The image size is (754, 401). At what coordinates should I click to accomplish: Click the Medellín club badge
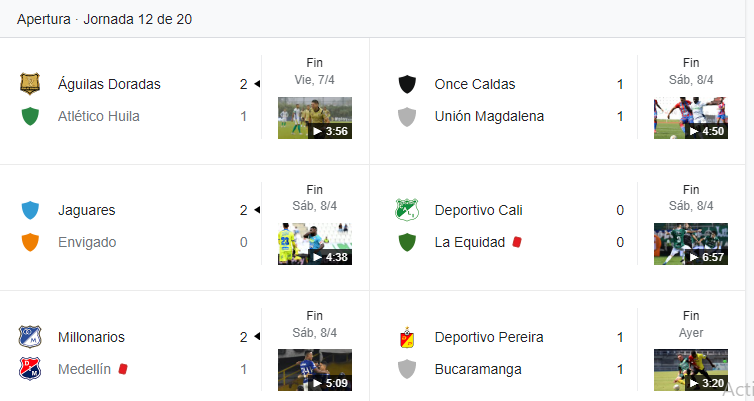(30, 369)
